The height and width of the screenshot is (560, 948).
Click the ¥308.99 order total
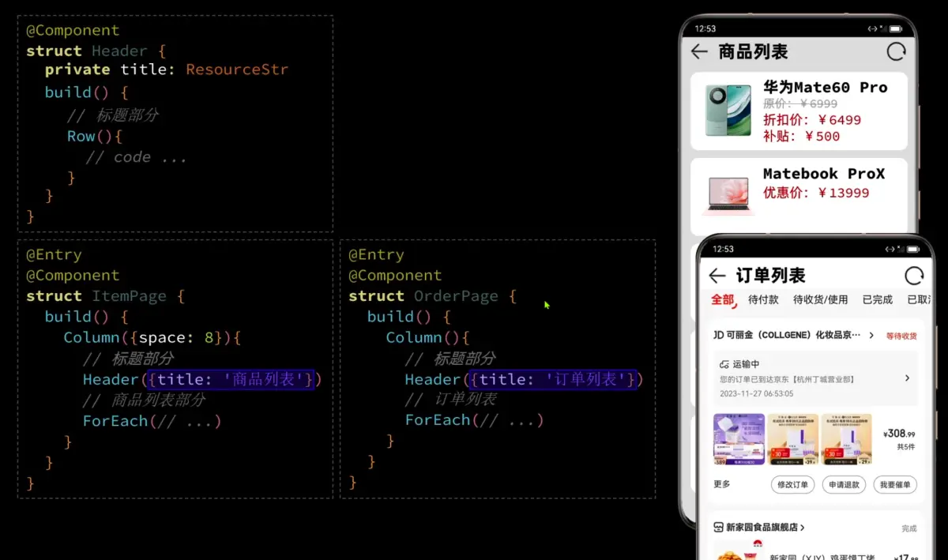pos(899,434)
